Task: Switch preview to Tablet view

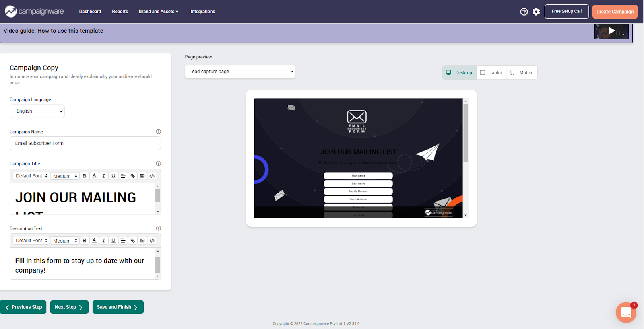Action: pyautogui.click(x=491, y=72)
